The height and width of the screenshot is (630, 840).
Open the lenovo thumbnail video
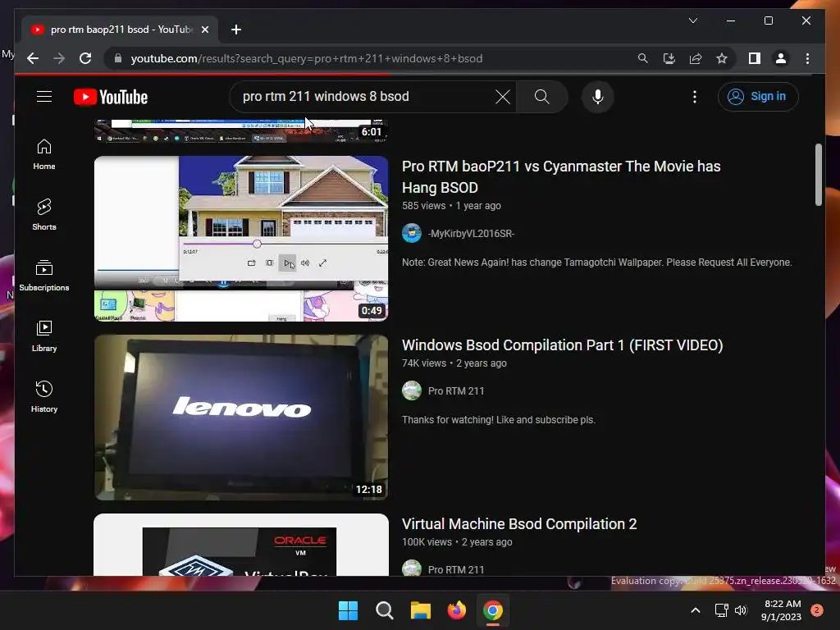coord(241,418)
